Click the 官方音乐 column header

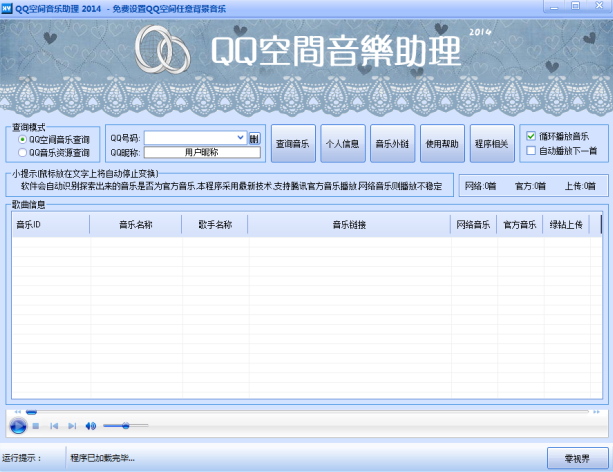pos(520,224)
